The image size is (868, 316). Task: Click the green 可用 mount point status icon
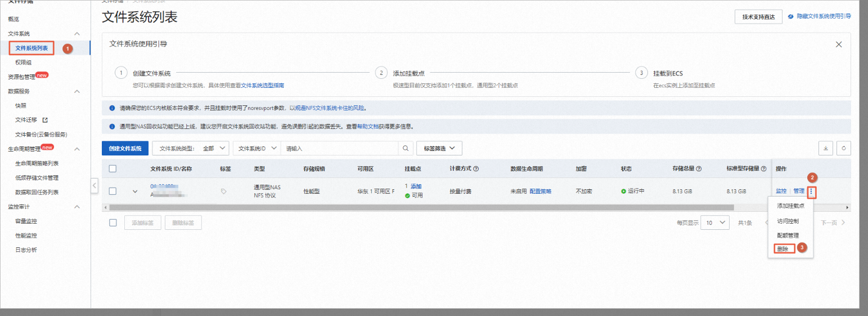(407, 195)
